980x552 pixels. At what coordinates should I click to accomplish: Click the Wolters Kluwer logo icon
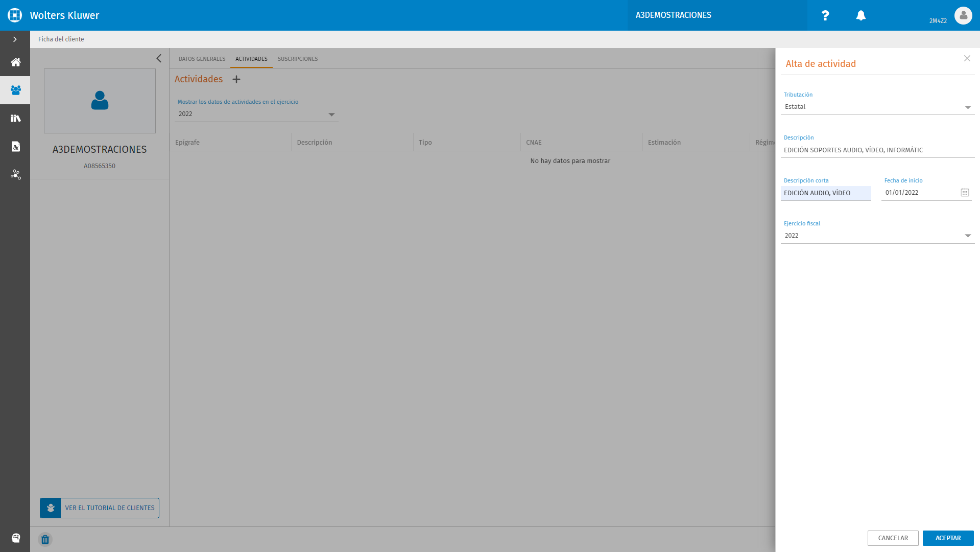[x=15, y=15]
